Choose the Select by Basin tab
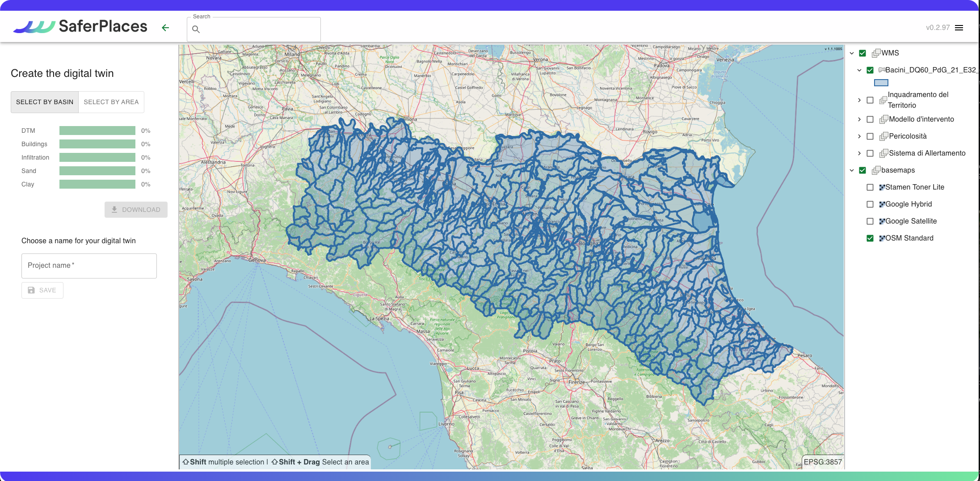The width and height of the screenshot is (980, 481). tap(45, 102)
